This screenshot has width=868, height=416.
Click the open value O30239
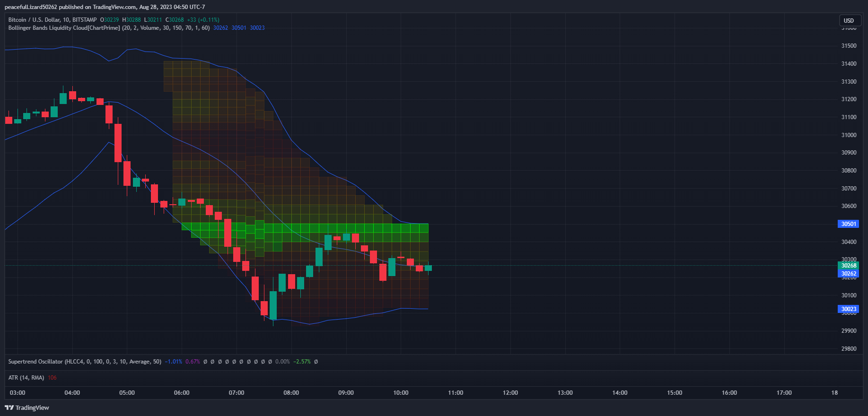[x=110, y=20]
